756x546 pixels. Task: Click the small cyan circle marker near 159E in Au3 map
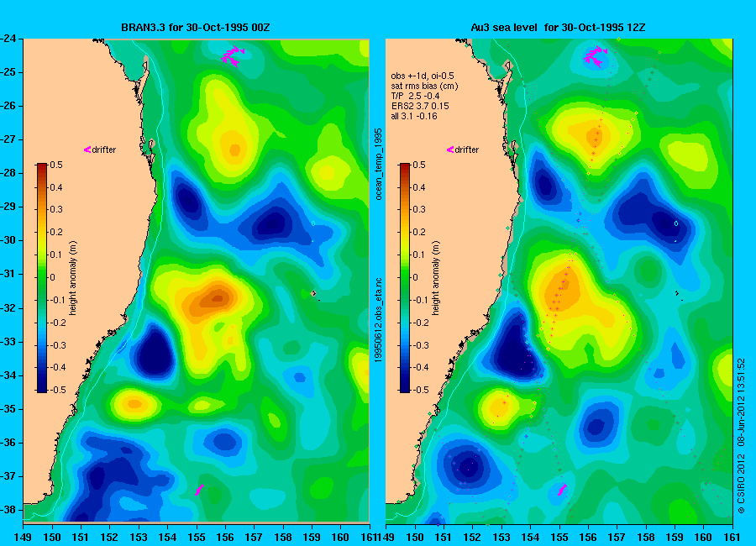click(x=675, y=223)
